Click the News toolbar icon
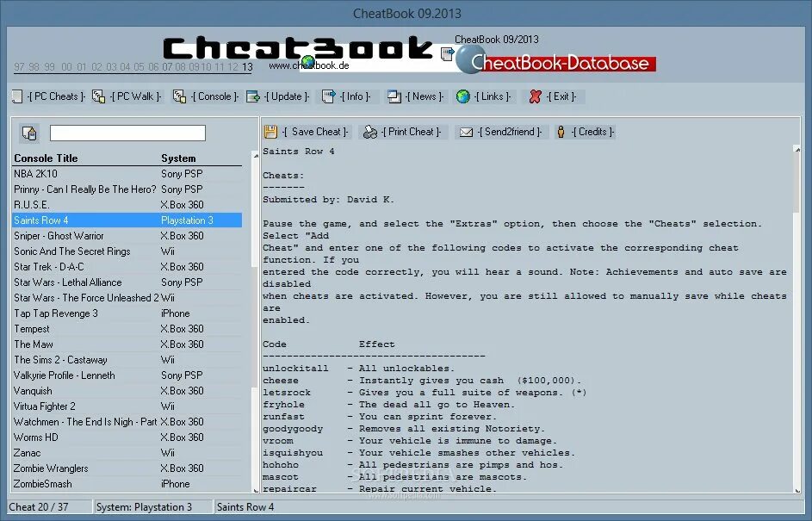 (394, 96)
